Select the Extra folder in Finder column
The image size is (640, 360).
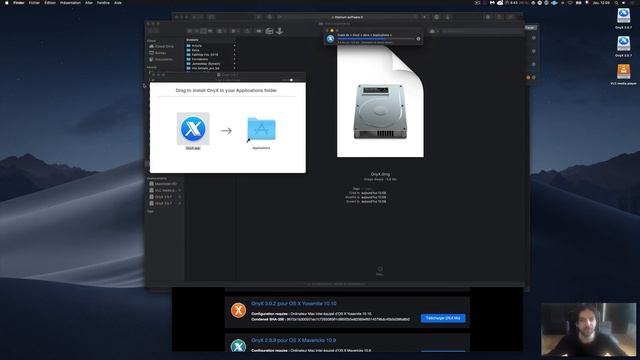pos(196,50)
